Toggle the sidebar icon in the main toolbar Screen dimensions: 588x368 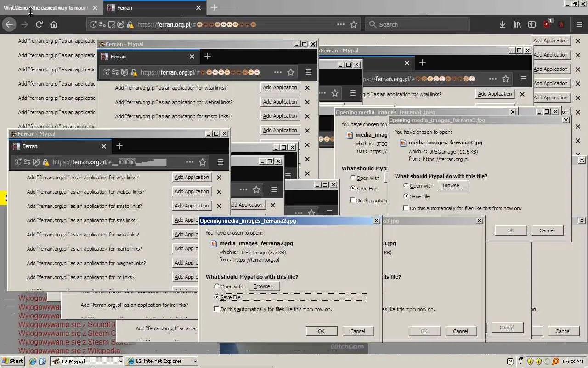tap(532, 24)
